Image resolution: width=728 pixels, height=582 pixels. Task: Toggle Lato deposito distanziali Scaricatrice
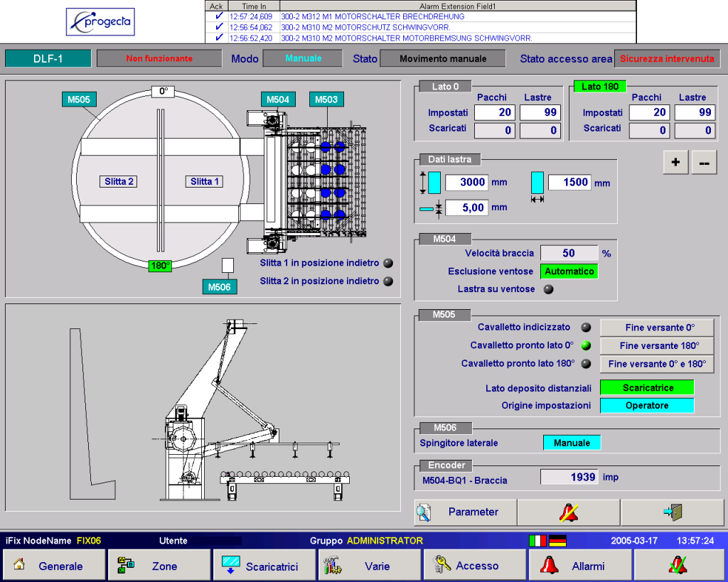coord(647,387)
